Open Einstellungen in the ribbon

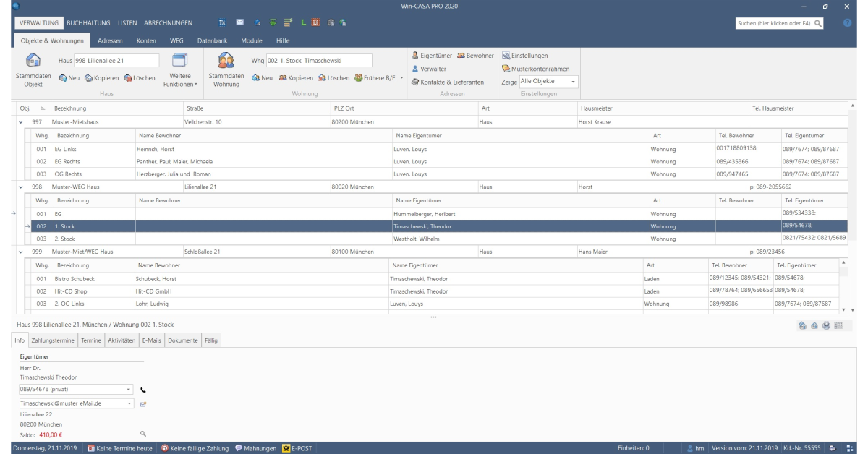click(x=524, y=55)
